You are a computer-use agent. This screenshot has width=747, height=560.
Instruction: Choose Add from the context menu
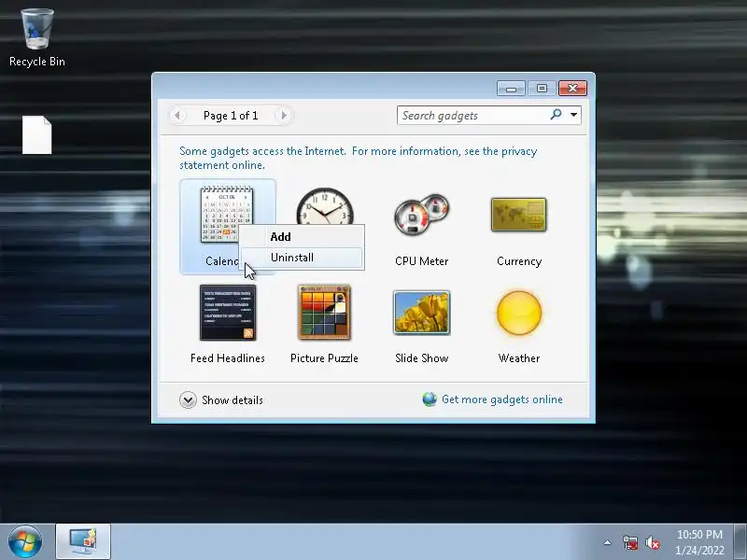(302, 237)
